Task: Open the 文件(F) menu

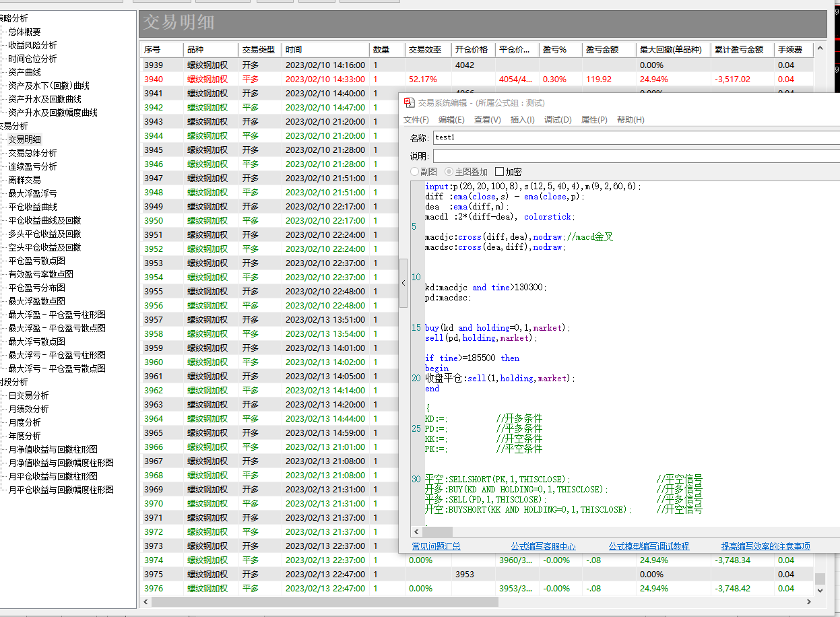Action: tap(416, 119)
